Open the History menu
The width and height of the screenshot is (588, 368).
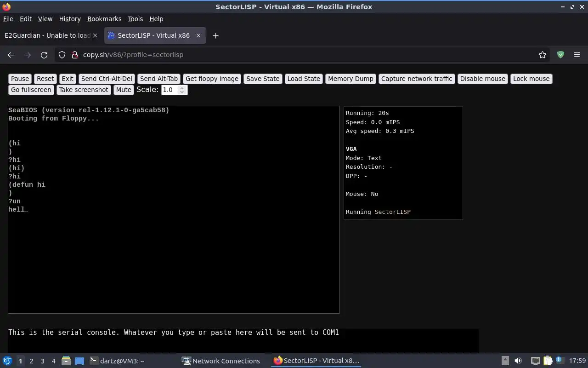coord(70,19)
